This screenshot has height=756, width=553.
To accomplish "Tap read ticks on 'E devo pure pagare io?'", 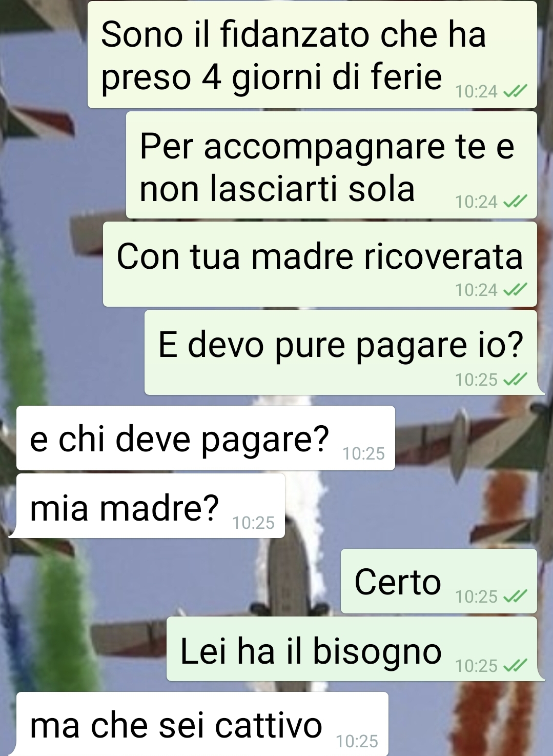I will (515, 379).
